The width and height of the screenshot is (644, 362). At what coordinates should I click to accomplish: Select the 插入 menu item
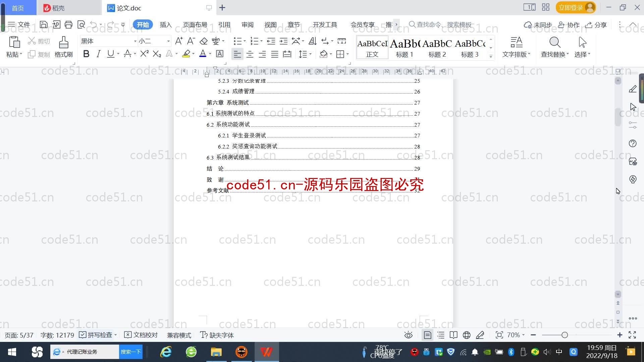click(166, 24)
